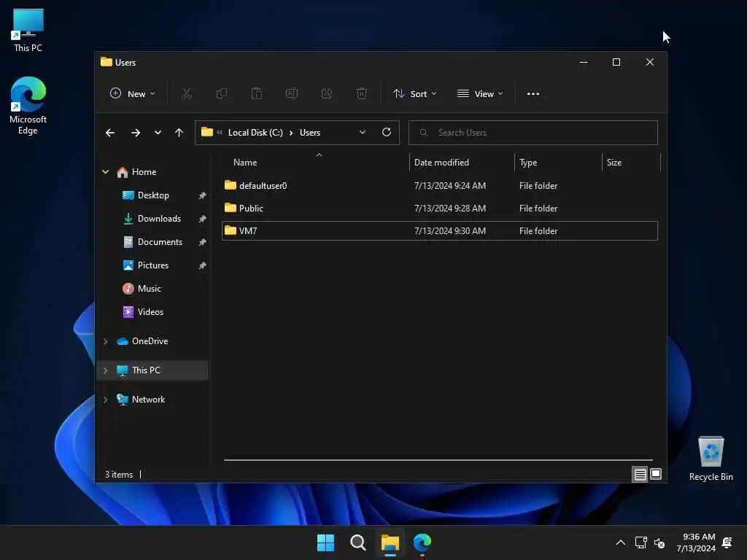Screen dimensions: 747x560
Task: Open the Sort dropdown menu
Action: coord(414,94)
